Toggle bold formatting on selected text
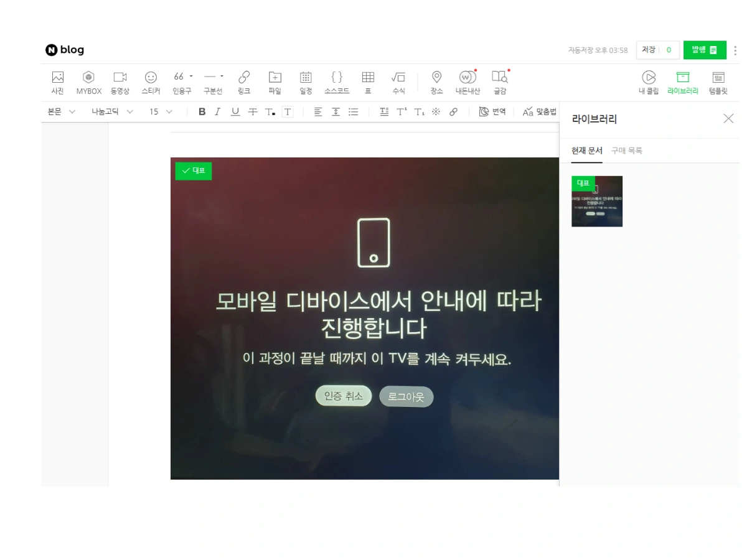 pyautogui.click(x=202, y=111)
